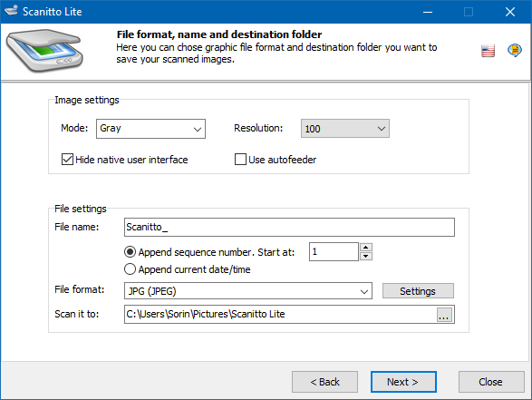The width and height of the screenshot is (532, 400).
Task: Decrease the sequence start number
Action: pos(366,256)
